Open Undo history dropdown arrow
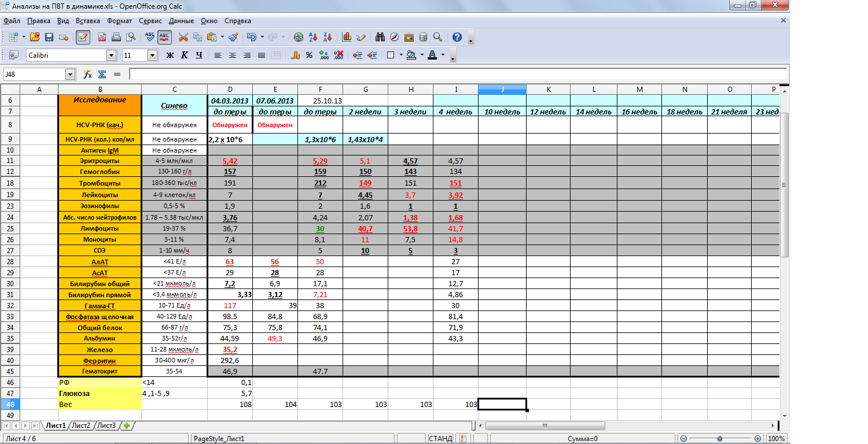 pos(262,37)
